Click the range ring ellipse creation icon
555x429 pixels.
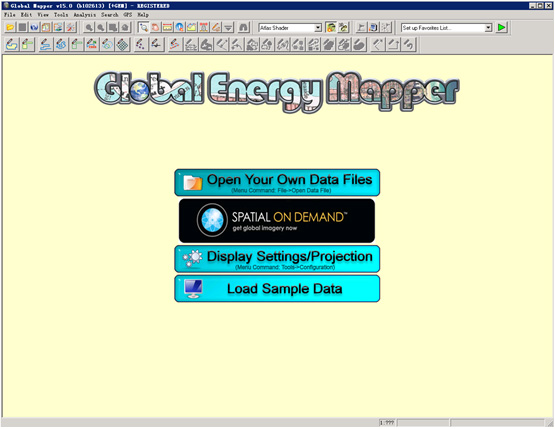click(x=107, y=45)
